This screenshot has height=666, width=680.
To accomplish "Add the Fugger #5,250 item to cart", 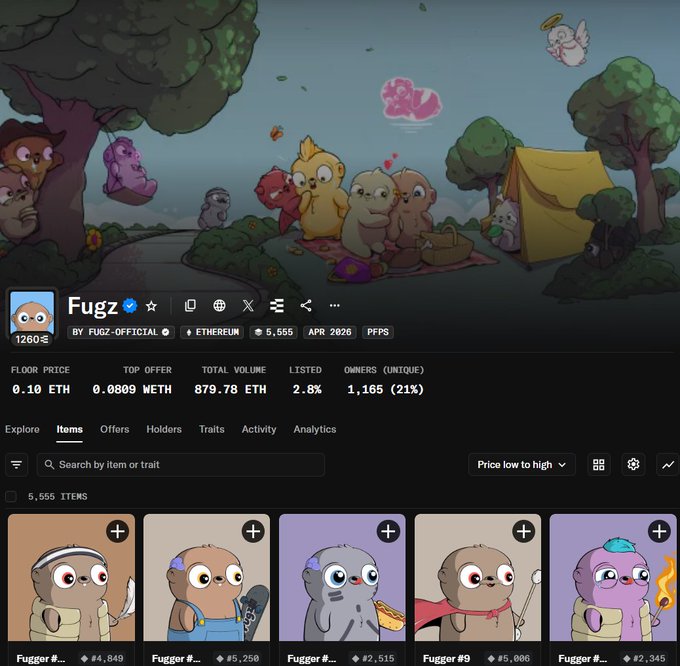I will [x=253, y=532].
